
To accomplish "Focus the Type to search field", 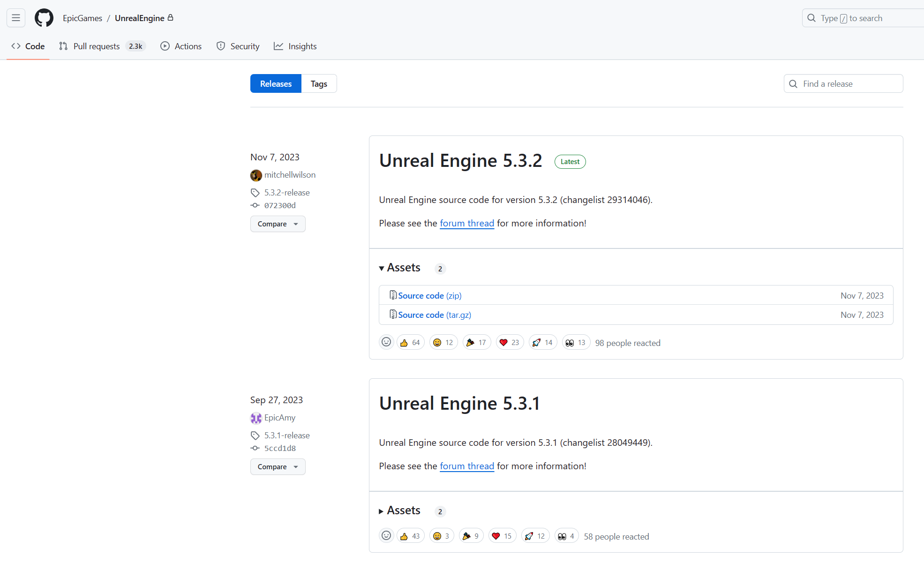I will click(863, 18).
